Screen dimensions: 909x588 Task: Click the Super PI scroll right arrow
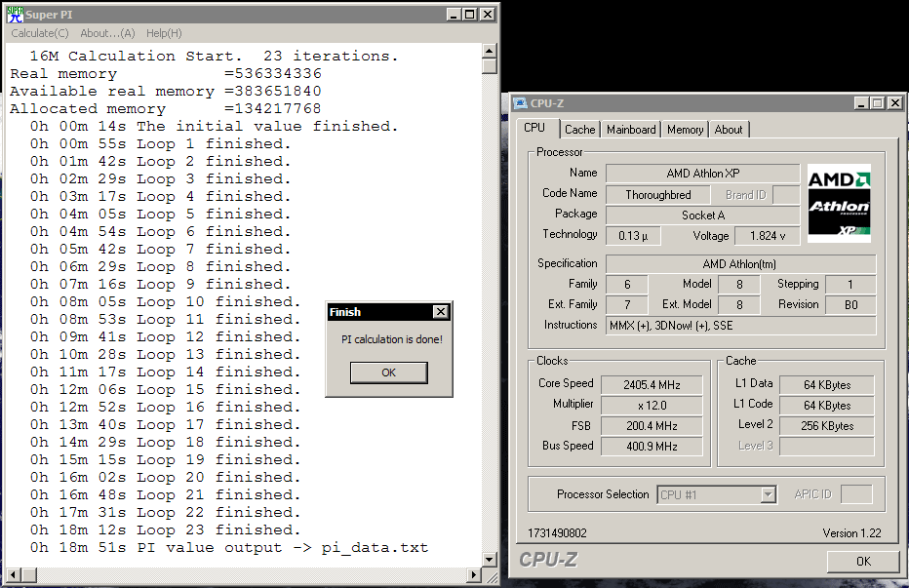click(474, 574)
